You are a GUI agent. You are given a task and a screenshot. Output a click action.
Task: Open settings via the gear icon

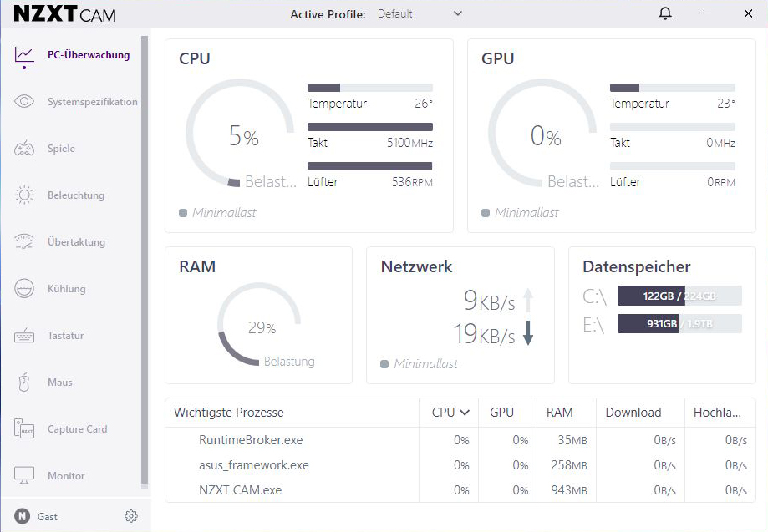tap(130, 516)
